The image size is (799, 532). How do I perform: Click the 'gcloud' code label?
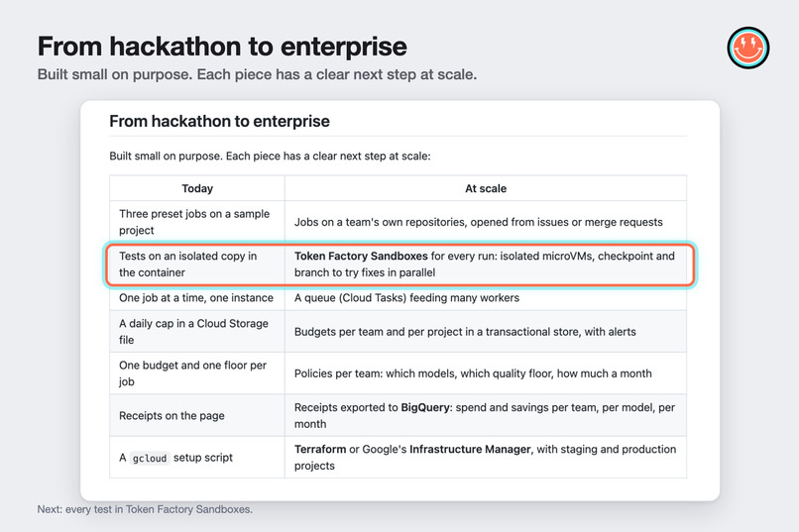(x=150, y=458)
